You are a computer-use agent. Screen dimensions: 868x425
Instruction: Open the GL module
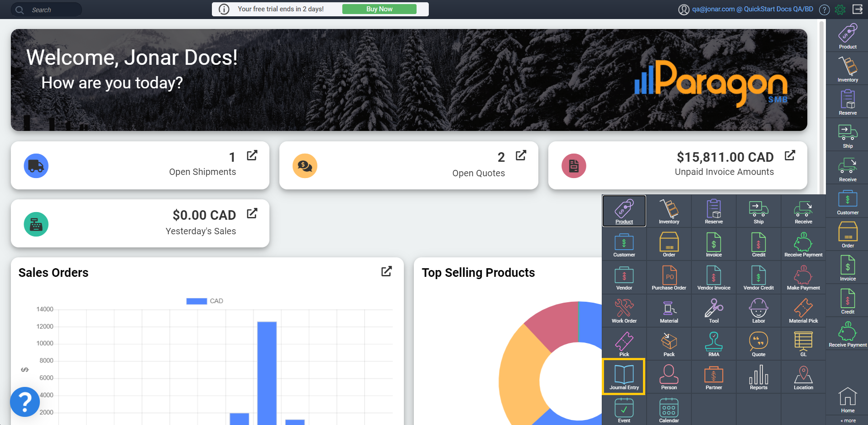803,344
